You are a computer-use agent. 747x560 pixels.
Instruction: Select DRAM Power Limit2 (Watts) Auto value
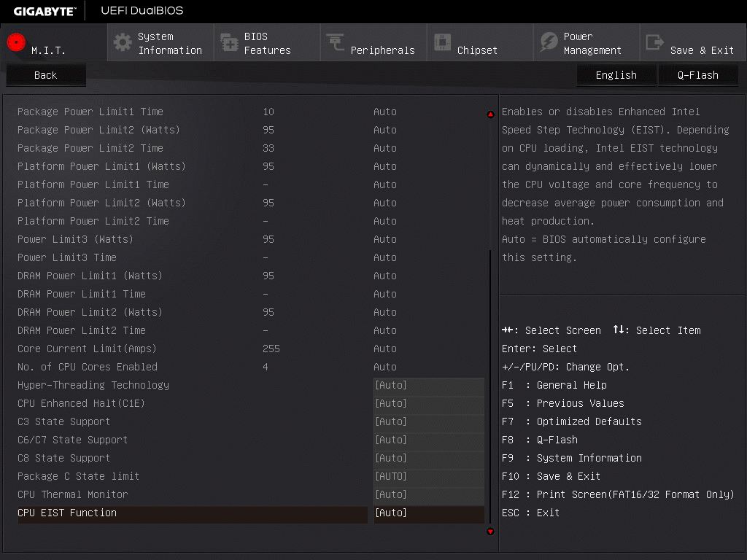[x=385, y=312]
